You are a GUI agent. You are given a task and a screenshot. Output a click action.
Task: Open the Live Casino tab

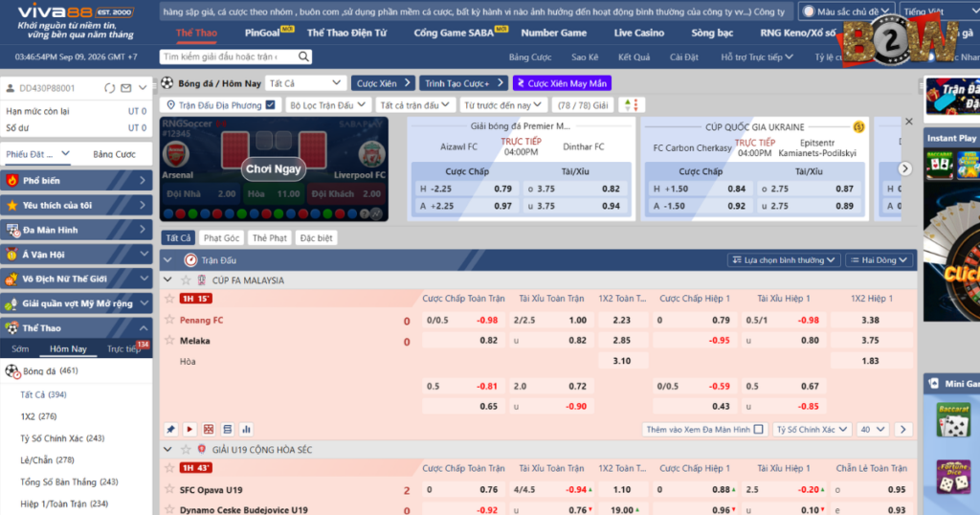638,33
